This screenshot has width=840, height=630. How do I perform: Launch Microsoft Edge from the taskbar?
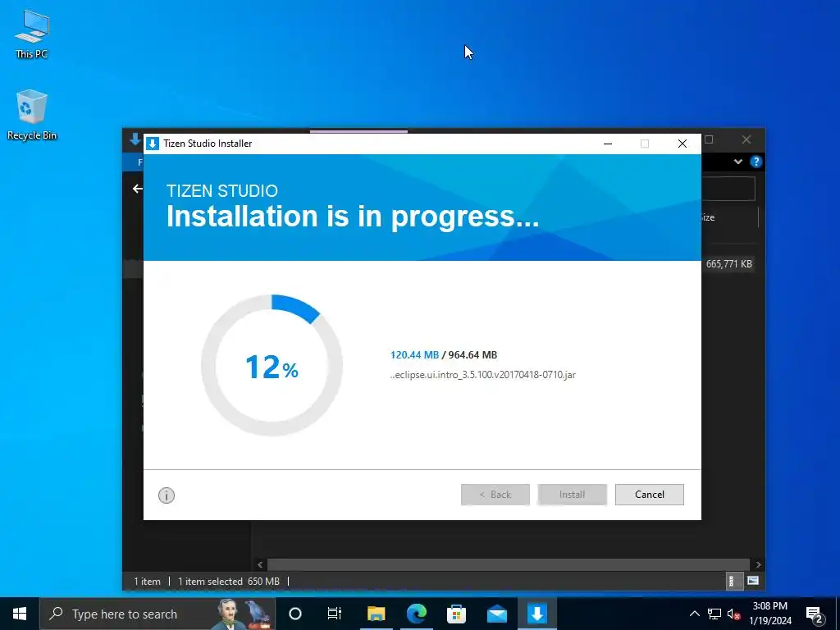(x=416, y=614)
